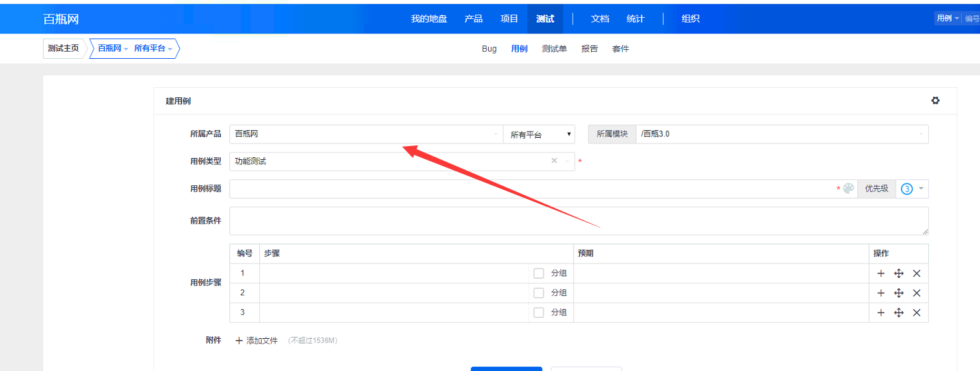The width and height of the screenshot is (980, 371).
Task: Check the 分组 box in step 3
Action: tap(539, 313)
